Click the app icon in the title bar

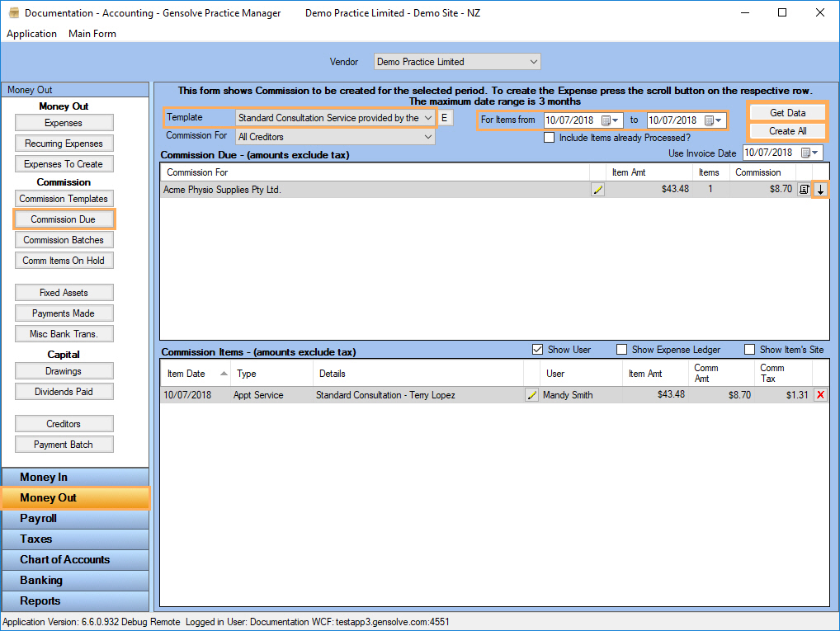(x=14, y=13)
